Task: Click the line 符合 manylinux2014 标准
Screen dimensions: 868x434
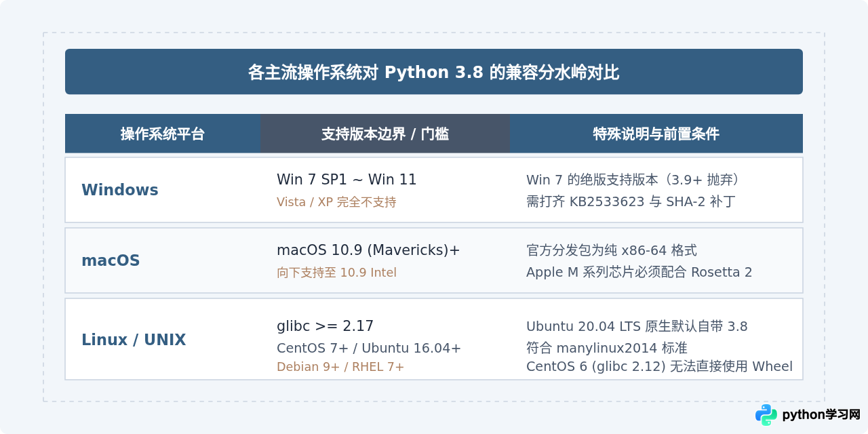Action: 607,348
